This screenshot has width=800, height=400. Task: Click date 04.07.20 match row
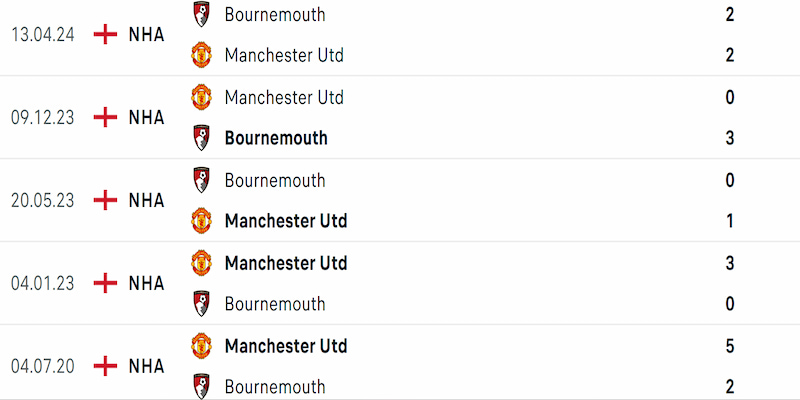43,366
